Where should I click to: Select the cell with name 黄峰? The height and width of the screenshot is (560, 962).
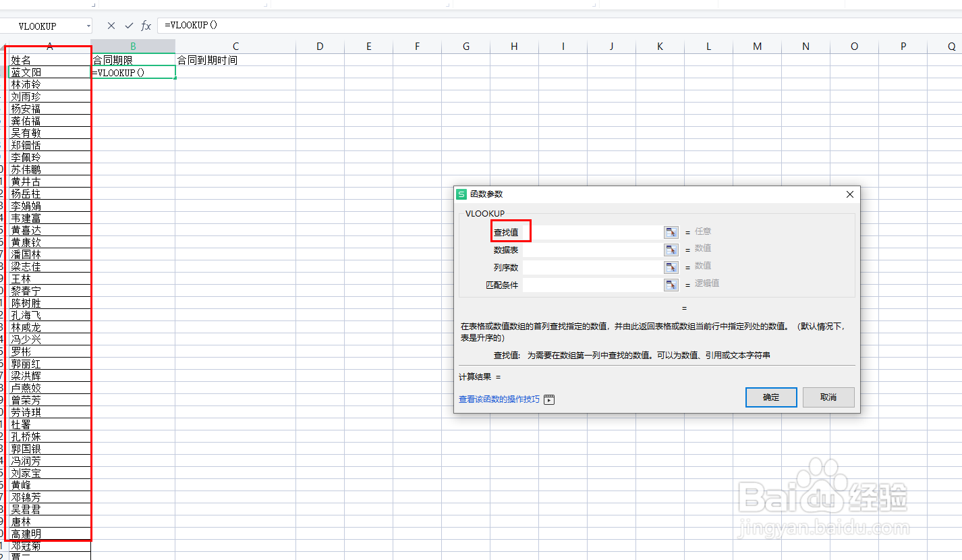tap(49, 485)
